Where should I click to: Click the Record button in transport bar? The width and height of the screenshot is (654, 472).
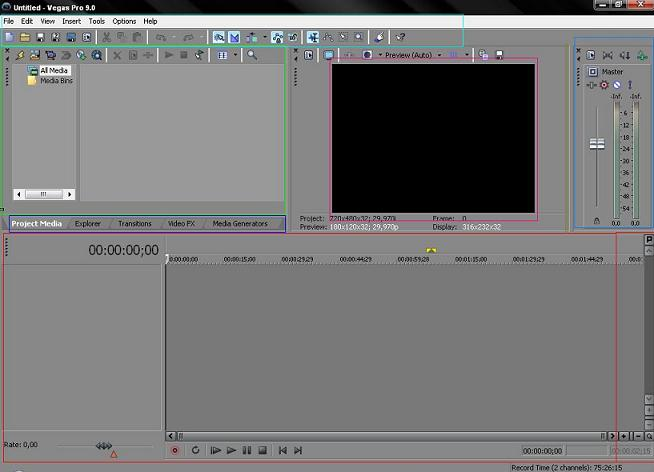coord(175,451)
